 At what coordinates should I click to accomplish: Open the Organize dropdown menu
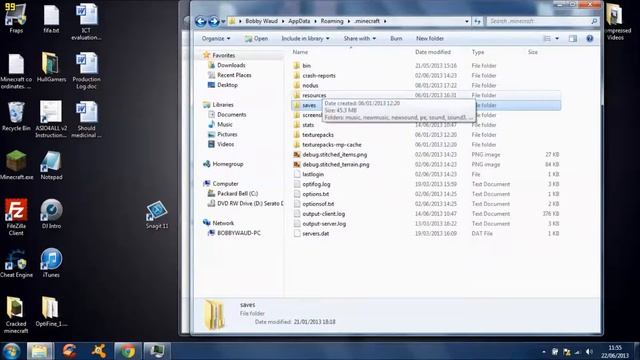pyautogui.click(x=216, y=38)
